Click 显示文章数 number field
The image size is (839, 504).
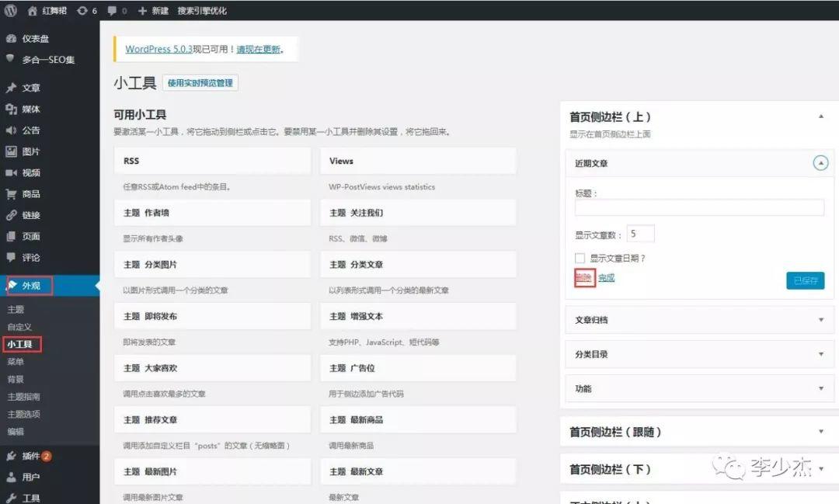[640, 234]
